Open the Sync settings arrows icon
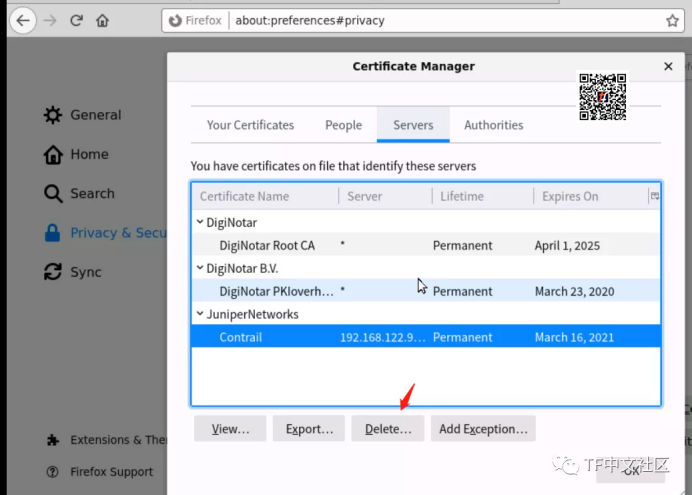 (53, 272)
